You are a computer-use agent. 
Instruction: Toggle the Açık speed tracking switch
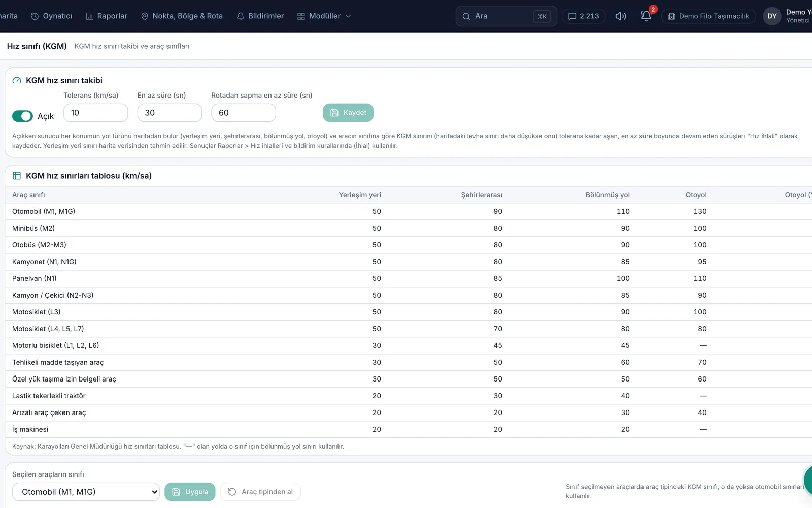tap(22, 116)
